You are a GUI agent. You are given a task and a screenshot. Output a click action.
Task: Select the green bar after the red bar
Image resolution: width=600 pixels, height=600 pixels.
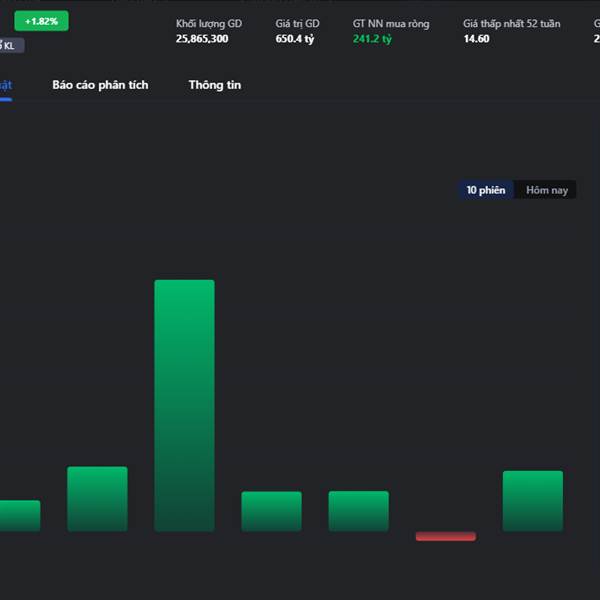(533, 501)
